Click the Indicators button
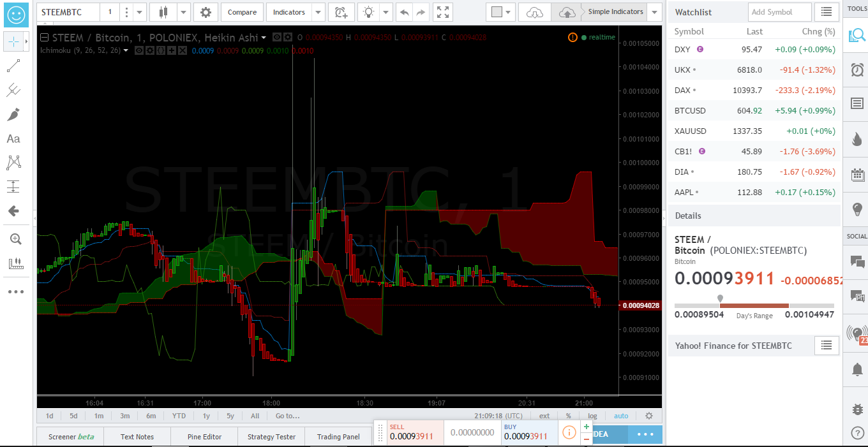 tap(289, 12)
